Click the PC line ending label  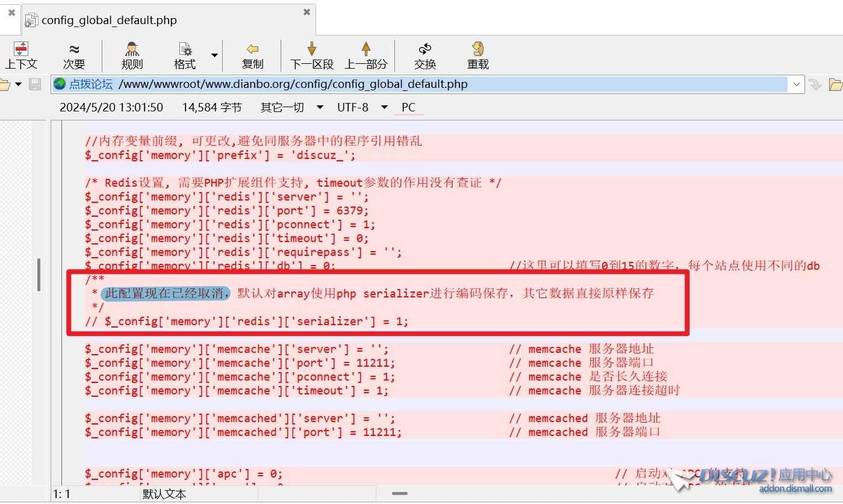(408, 107)
